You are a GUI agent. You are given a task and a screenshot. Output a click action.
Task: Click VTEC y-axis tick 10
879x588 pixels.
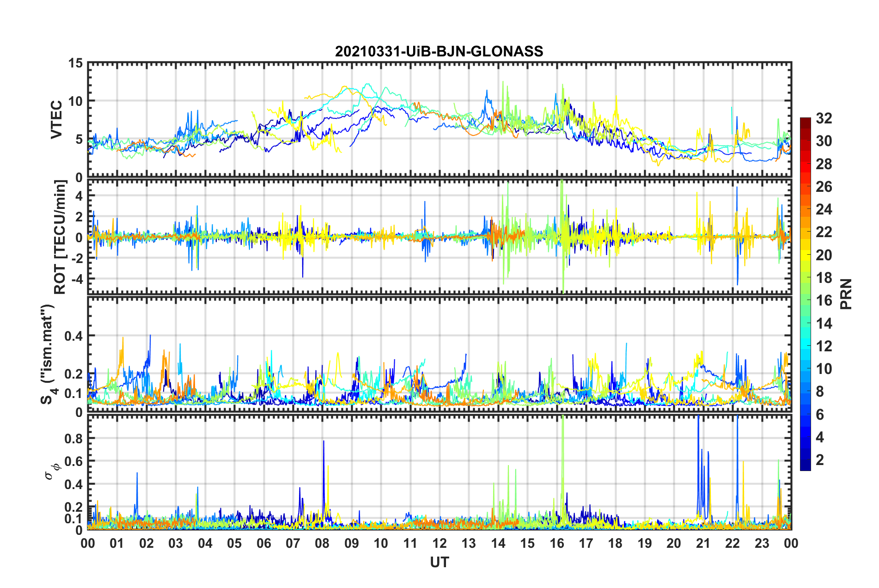coord(76,101)
